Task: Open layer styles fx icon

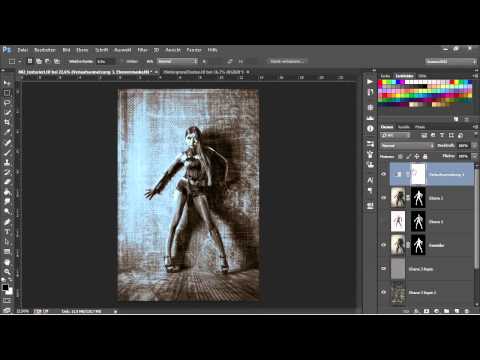Action: click(416, 311)
